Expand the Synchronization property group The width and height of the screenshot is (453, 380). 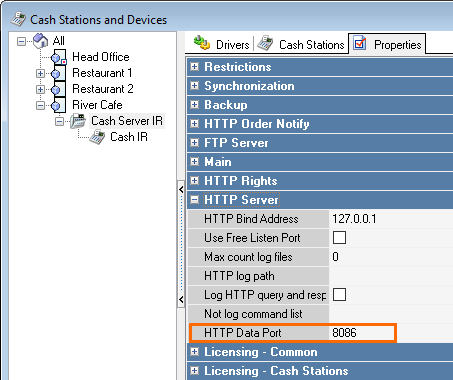tap(194, 86)
